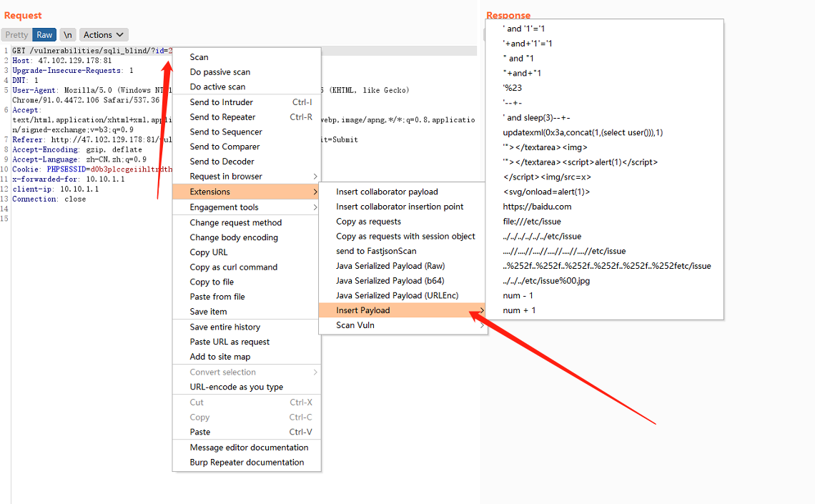The image size is (815, 504).
Task: Select Copy URL menu entry
Action: (247, 252)
